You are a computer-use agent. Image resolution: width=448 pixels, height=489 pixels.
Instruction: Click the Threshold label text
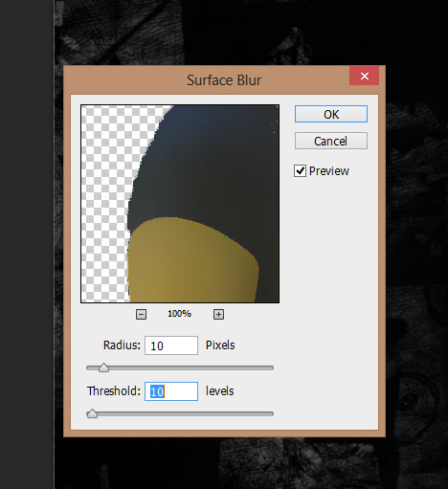[x=114, y=391]
